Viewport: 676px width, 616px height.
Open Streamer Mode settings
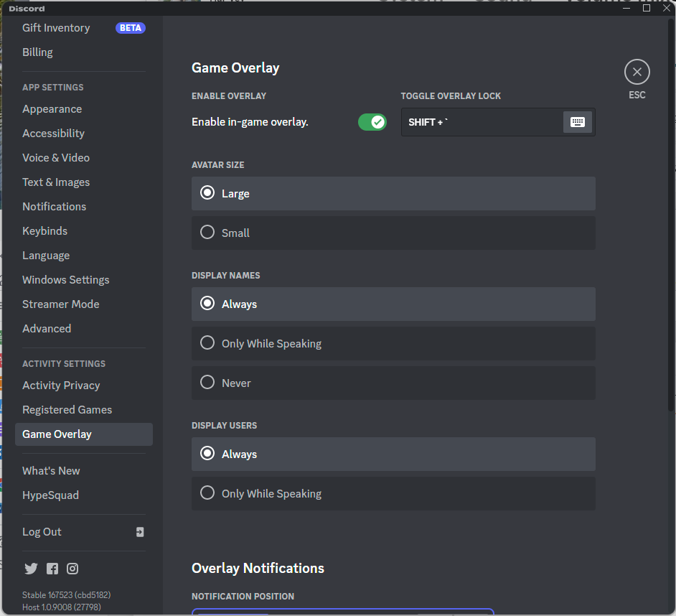coord(61,304)
